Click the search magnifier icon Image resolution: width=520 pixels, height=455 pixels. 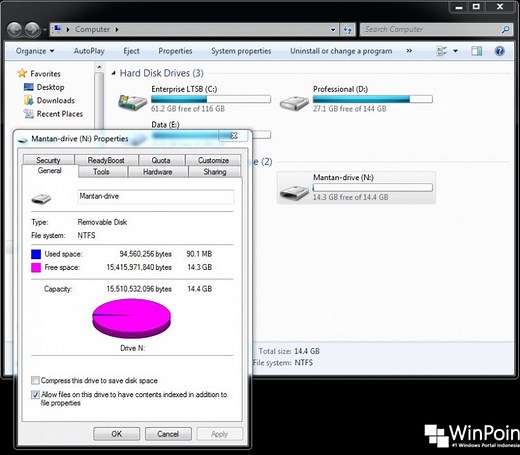click(505, 30)
